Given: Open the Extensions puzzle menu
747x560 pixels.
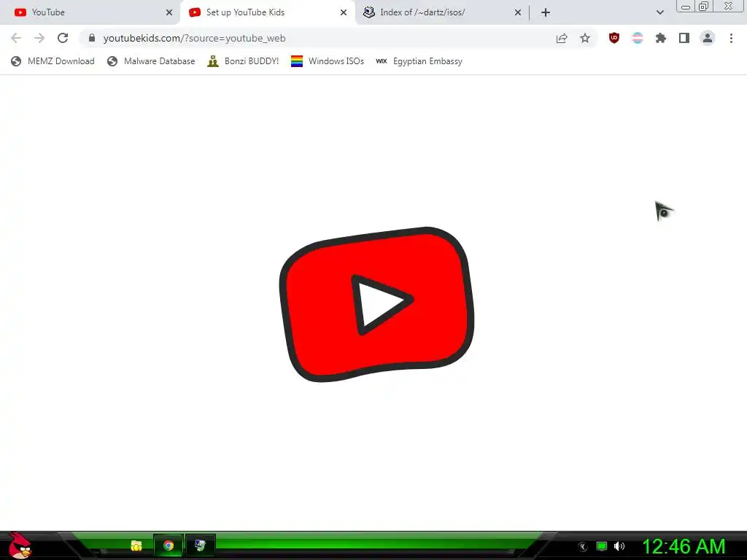Looking at the screenshot, I should 661,38.
